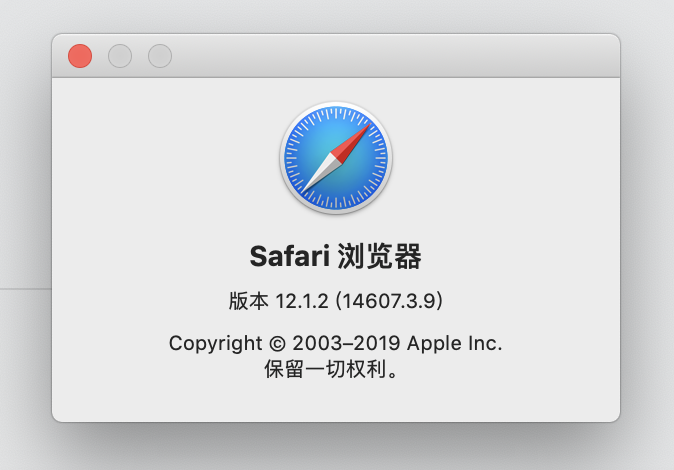Click the disabled minimize button
The width and height of the screenshot is (674, 470).
pyautogui.click(x=120, y=56)
